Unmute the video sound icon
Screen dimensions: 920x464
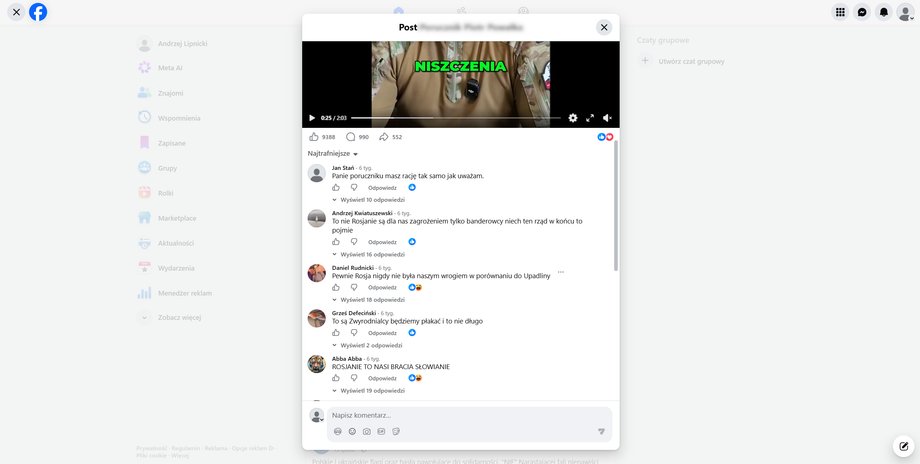click(x=607, y=118)
